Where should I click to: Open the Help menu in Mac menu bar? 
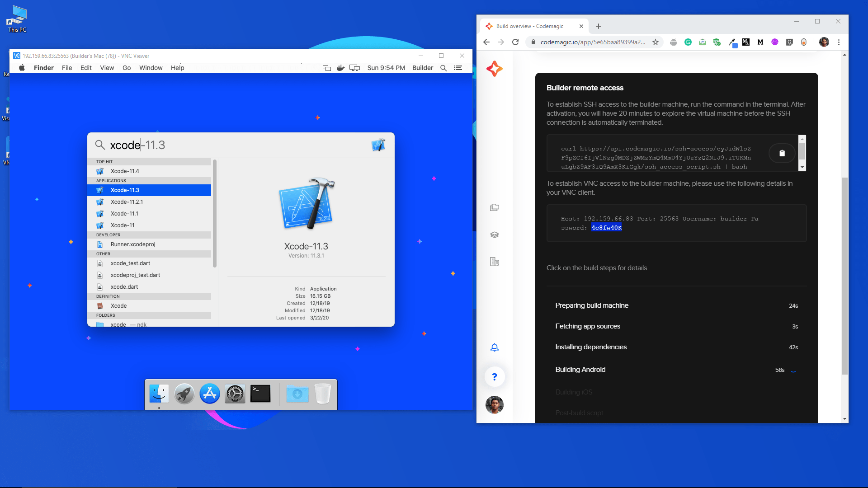(178, 68)
